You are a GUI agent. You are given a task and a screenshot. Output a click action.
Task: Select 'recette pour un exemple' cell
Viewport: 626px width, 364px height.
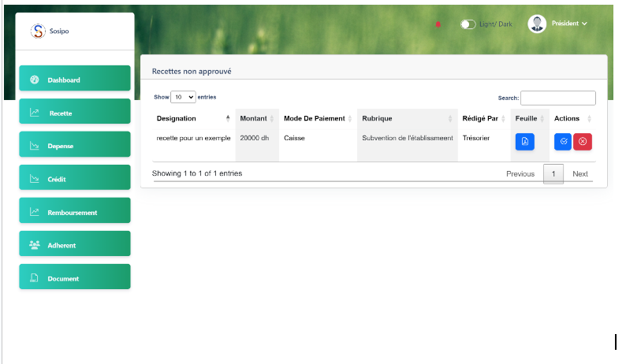193,138
